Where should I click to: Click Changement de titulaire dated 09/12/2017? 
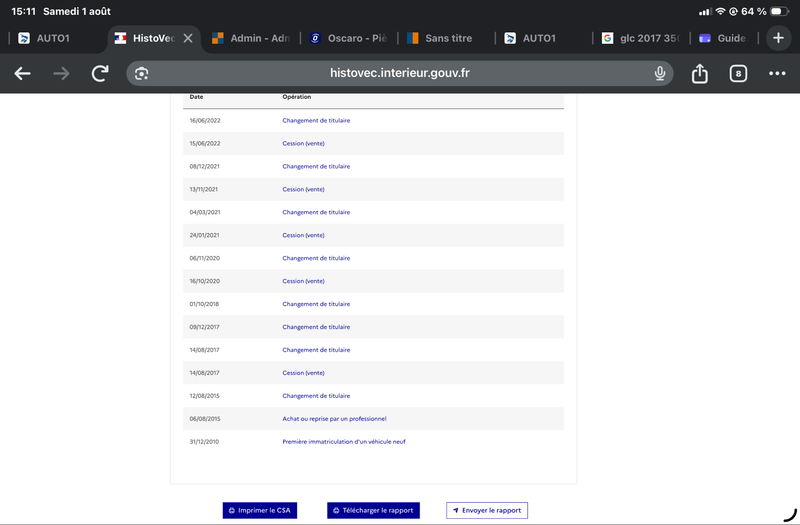pos(316,327)
